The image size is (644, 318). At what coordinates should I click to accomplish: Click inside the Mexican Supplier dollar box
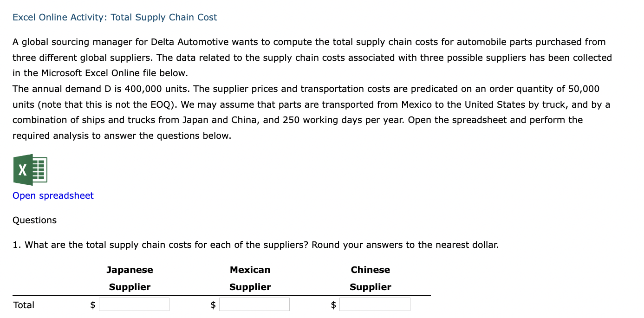pyautogui.click(x=255, y=304)
